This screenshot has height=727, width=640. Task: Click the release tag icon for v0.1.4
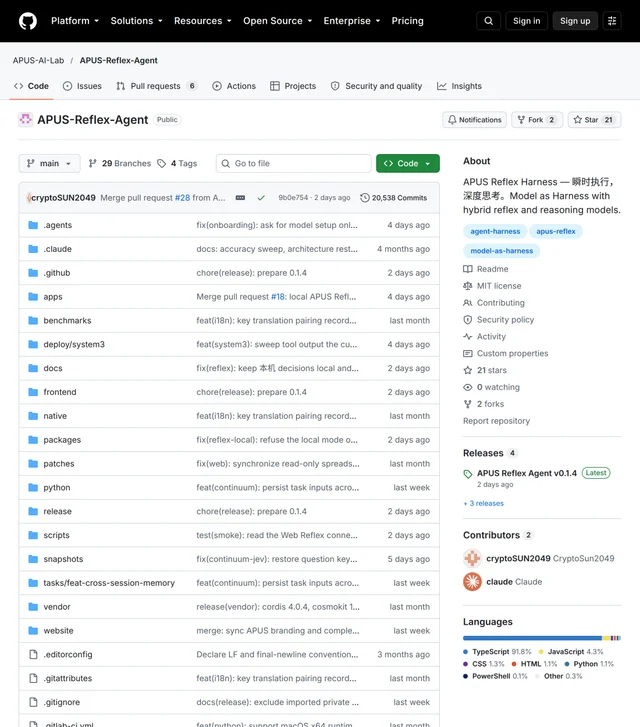coord(467,474)
